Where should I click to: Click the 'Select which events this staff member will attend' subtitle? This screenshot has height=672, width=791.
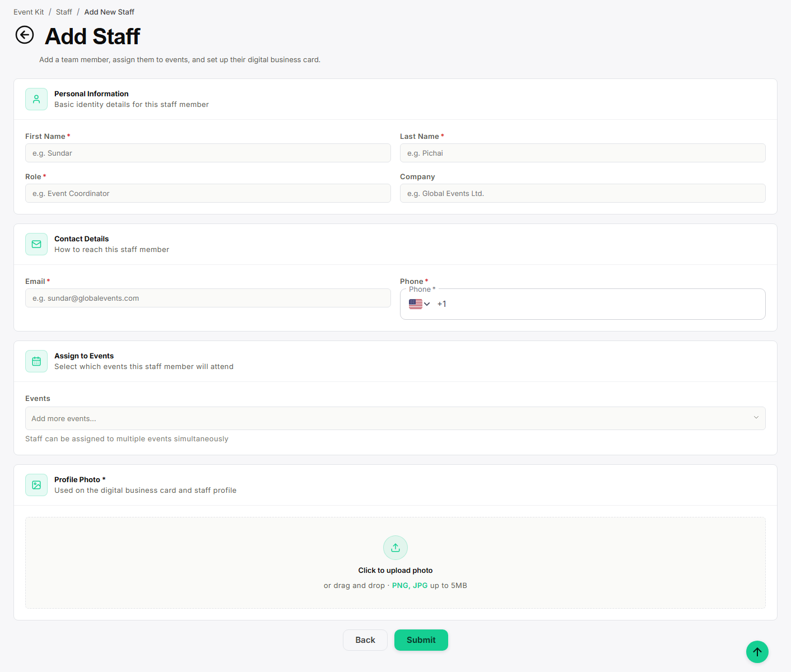[144, 367]
